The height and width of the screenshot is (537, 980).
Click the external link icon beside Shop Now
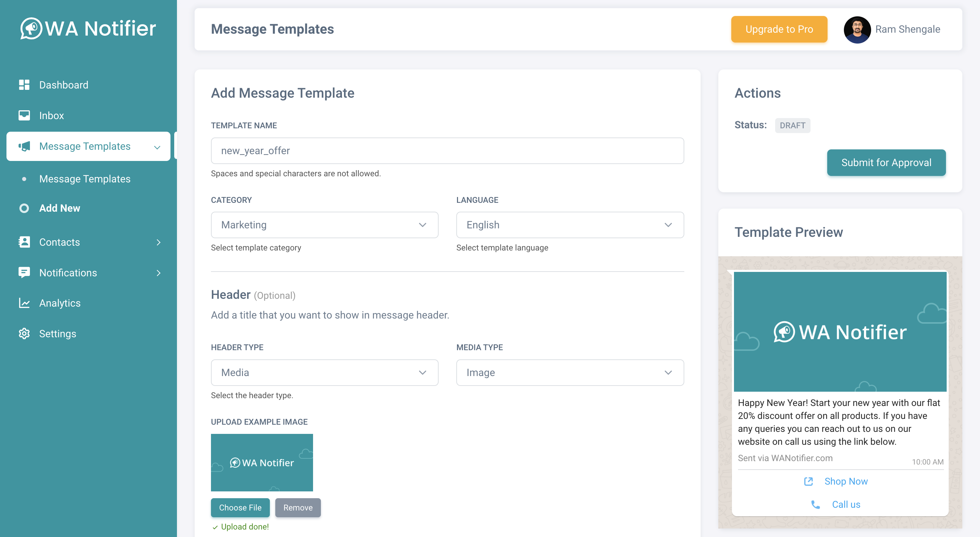pos(808,482)
